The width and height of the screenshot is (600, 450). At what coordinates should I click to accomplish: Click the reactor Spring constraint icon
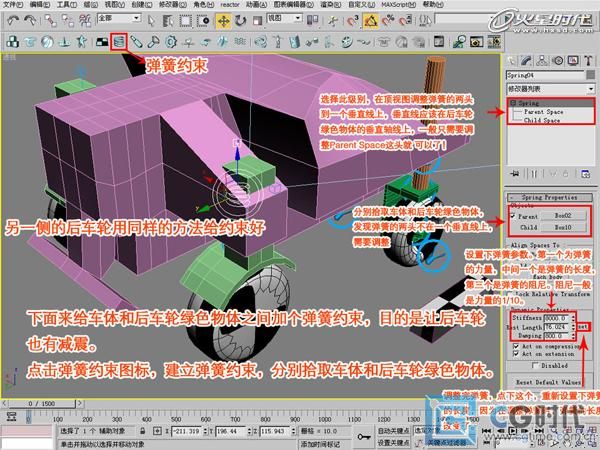click(119, 41)
